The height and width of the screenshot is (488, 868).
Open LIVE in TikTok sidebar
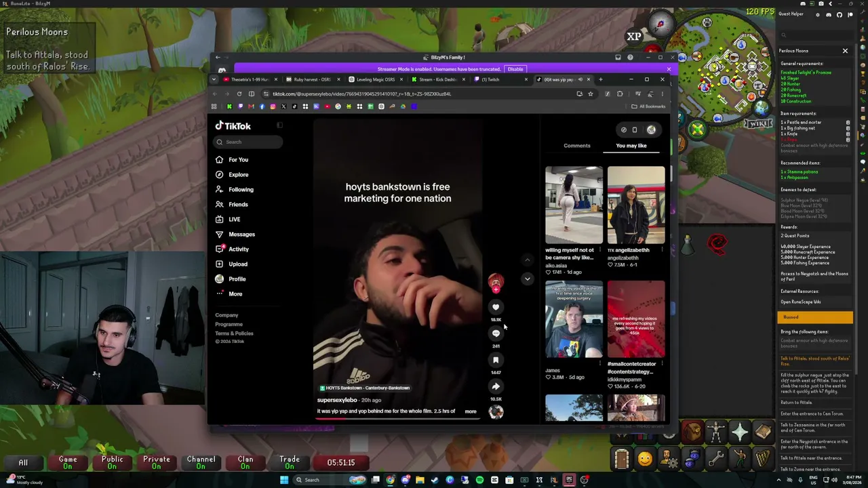[x=228, y=219]
